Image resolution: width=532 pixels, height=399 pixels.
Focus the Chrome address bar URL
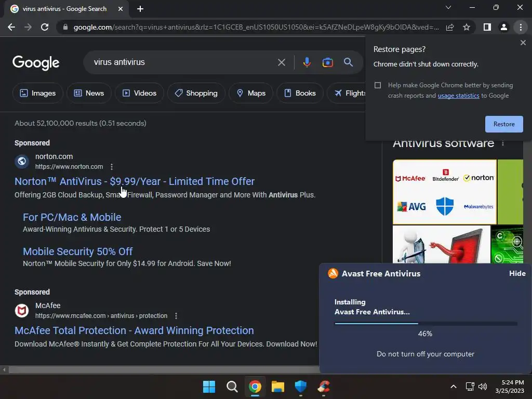(x=256, y=27)
